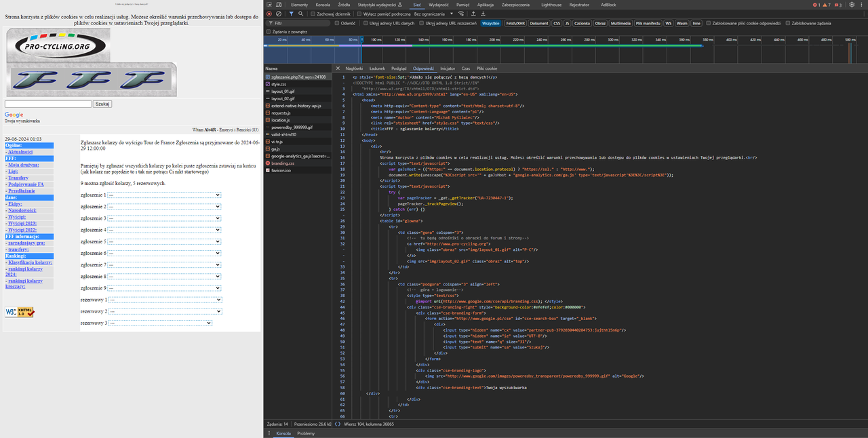Open the DevTools three-dot customize menu
This screenshot has width=868, height=438.
(861, 5)
